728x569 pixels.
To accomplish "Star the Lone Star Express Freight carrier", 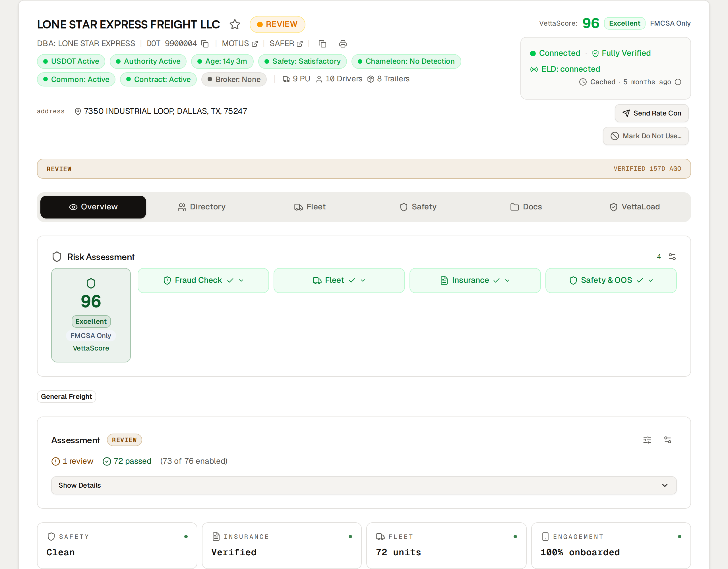I will pyautogui.click(x=235, y=24).
